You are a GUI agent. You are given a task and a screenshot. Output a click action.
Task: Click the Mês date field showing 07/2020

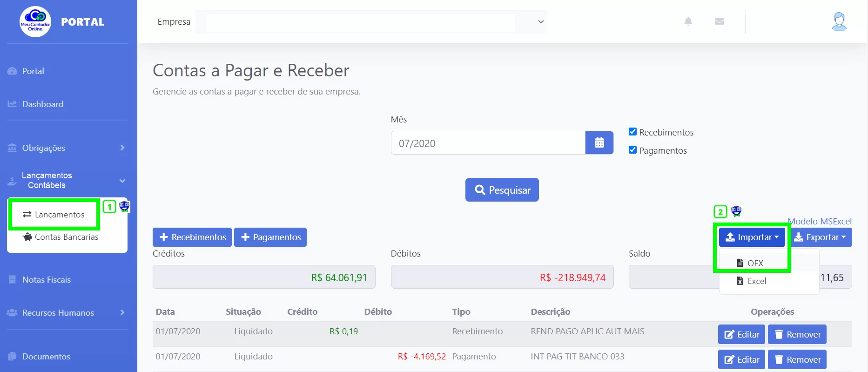488,143
